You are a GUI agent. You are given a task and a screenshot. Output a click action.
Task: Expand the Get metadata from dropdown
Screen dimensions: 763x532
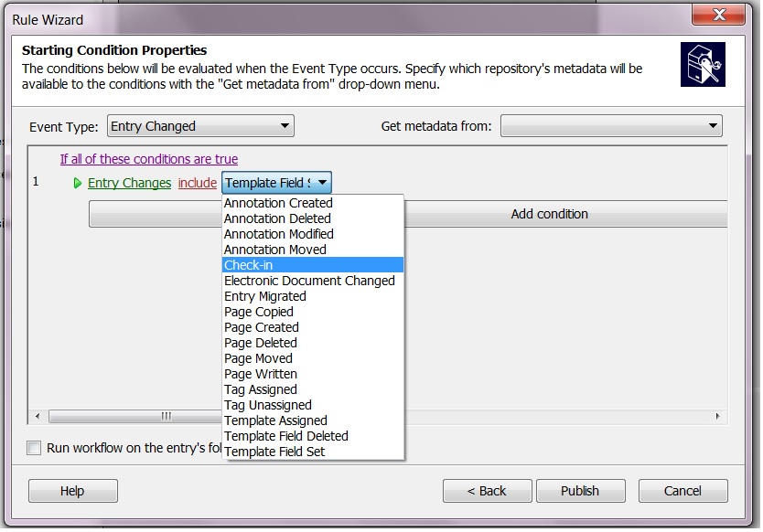(x=611, y=126)
